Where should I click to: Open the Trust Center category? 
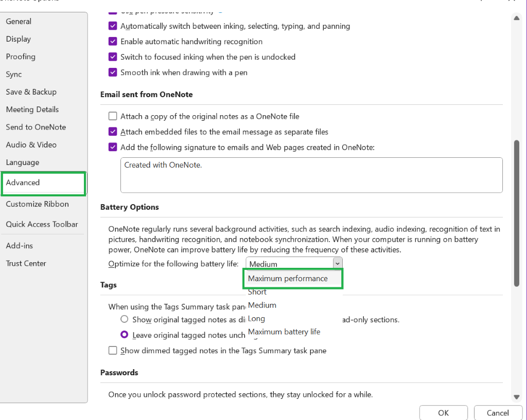[26, 263]
